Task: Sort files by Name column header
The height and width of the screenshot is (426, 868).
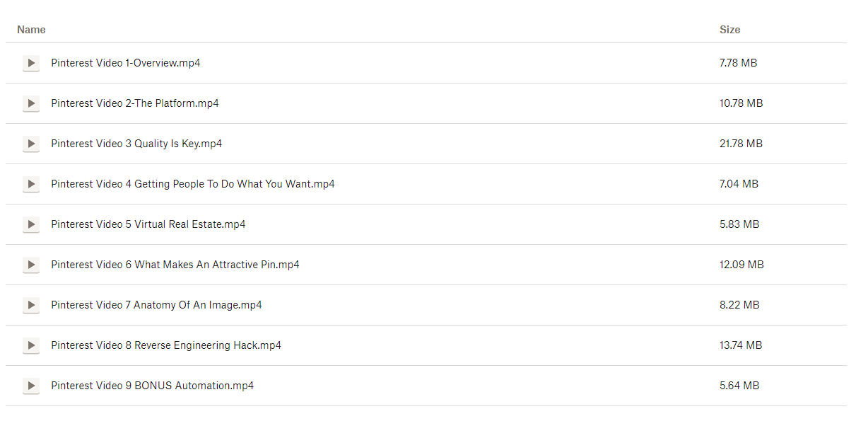Action: (31, 30)
